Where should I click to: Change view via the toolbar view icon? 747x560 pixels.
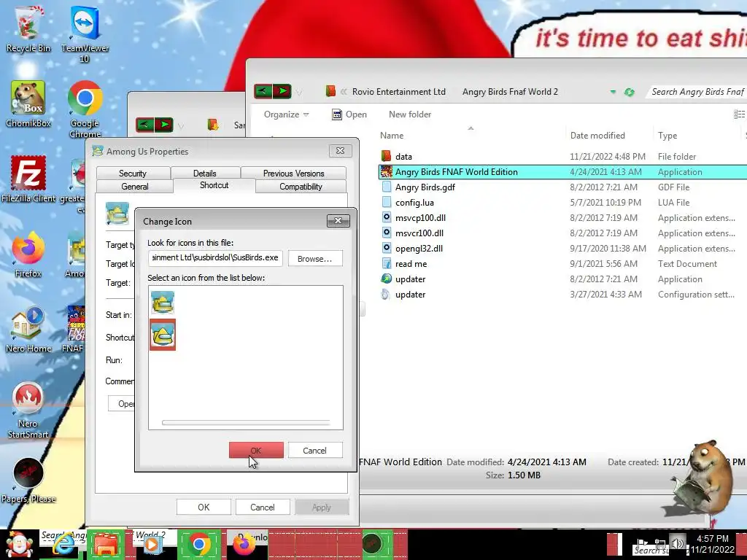click(x=740, y=114)
